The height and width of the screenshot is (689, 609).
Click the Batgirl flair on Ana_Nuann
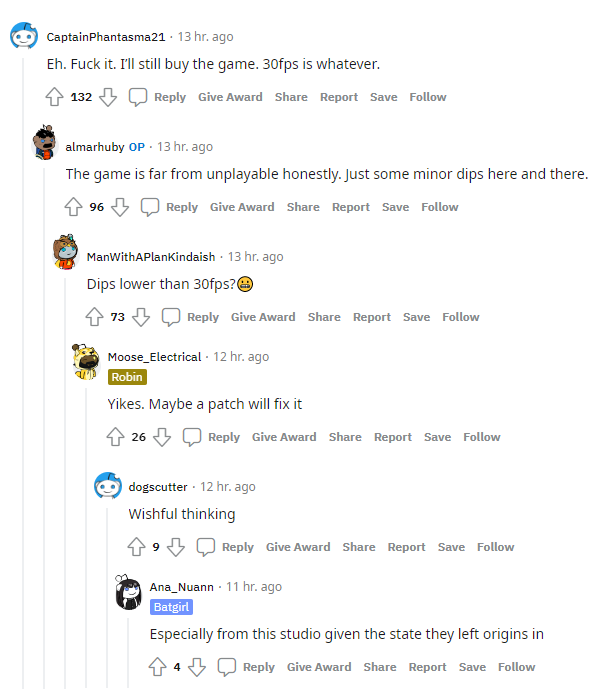click(x=171, y=607)
